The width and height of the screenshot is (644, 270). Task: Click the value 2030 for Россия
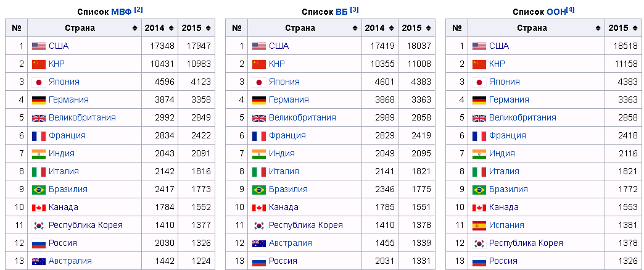point(165,243)
